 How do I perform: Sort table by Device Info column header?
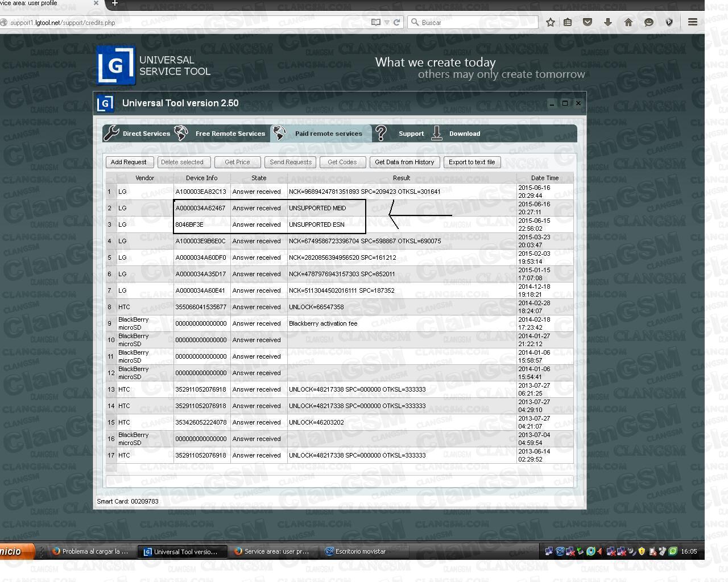coord(202,178)
